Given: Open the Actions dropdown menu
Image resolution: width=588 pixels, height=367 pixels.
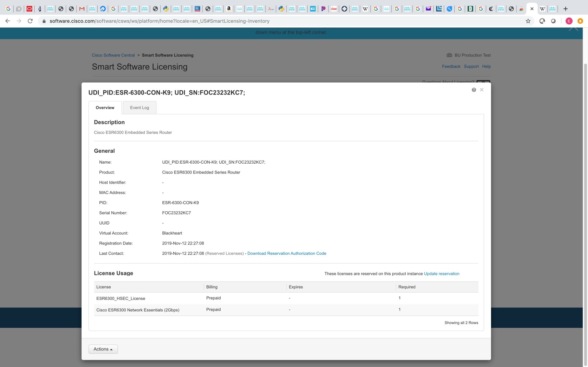Looking at the screenshot, I should point(103,349).
